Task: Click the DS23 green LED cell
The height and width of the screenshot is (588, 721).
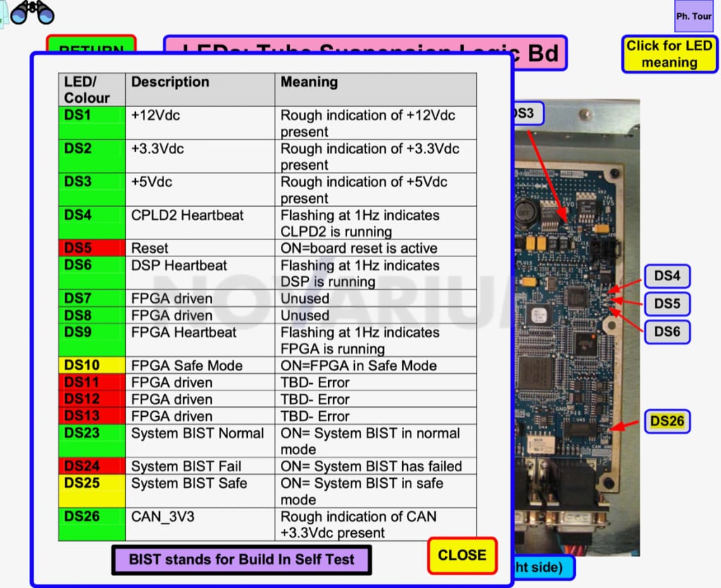Action: 92,441
